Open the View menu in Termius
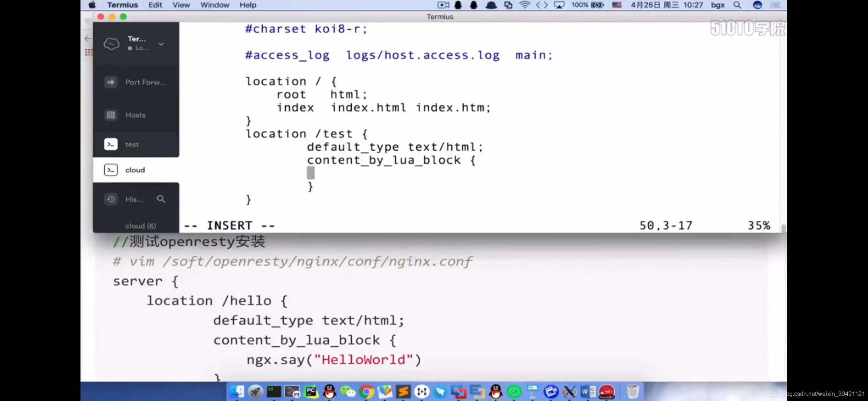This screenshot has height=401, width=868. [181, 5]
